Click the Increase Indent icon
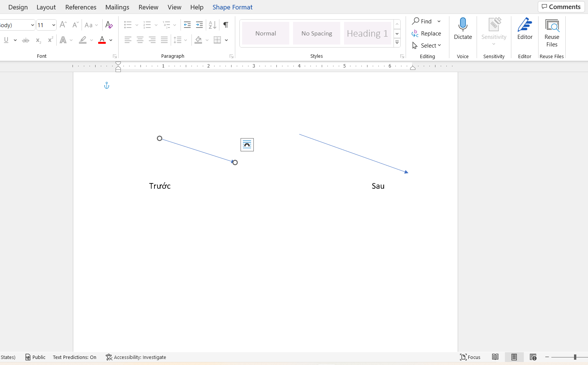588x365 pixels. click(x=199, y=25)
